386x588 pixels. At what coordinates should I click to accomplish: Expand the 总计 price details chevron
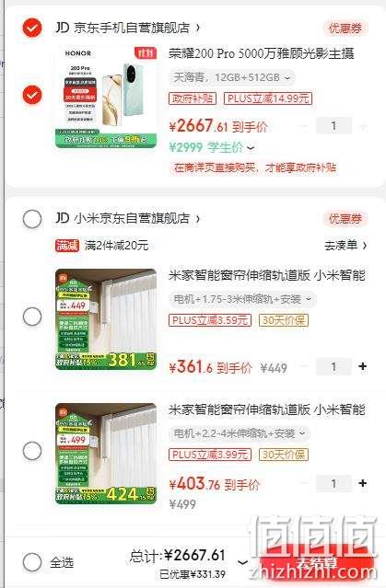242,561
